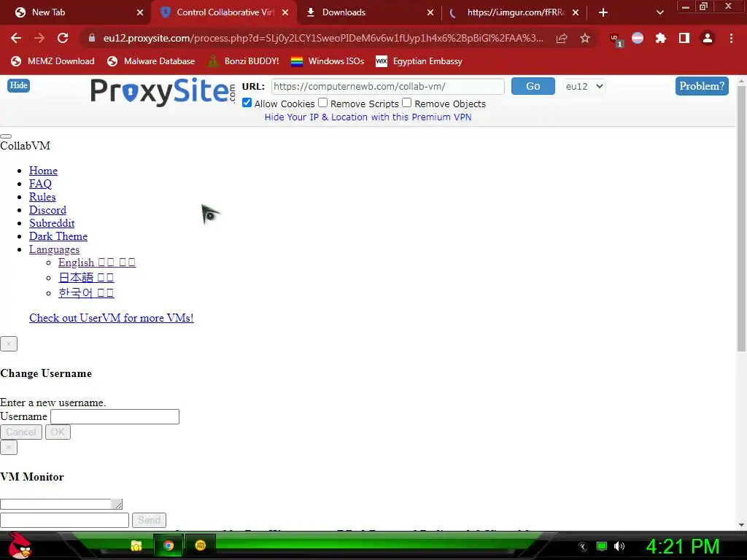Open the striped flag extension icon
This screenshot has height=560, width=747.
point(638,38)
